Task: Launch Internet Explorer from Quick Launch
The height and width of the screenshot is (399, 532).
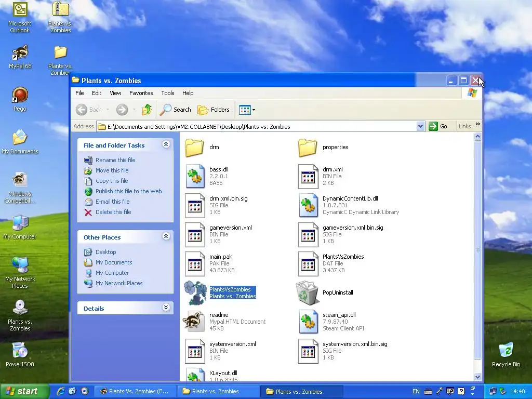Action: click(61, 391)
